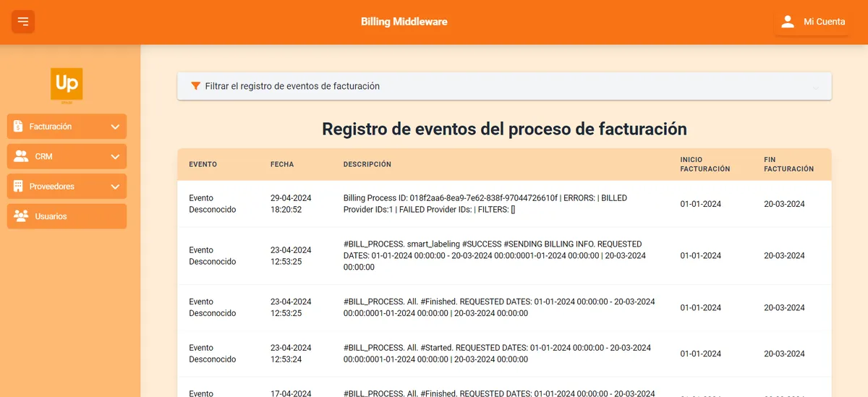Click the Billing Process ID description cell
Viewport: 868px width, 397px height.
click(487, 204)
